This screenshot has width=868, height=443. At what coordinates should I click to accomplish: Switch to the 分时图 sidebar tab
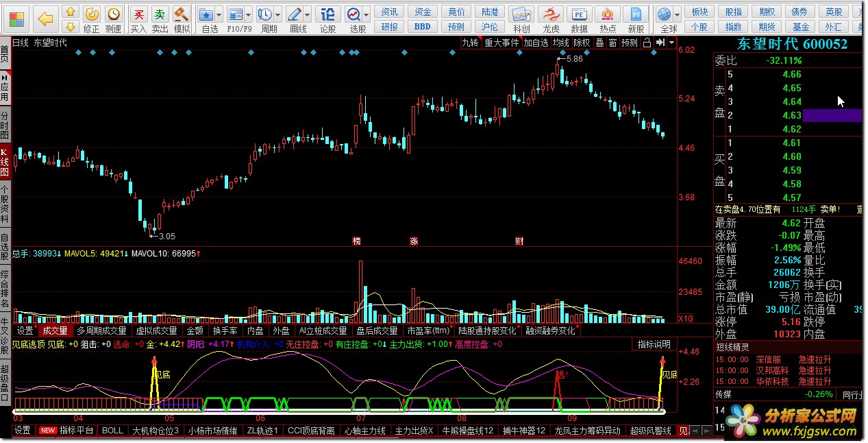(5, 125)
